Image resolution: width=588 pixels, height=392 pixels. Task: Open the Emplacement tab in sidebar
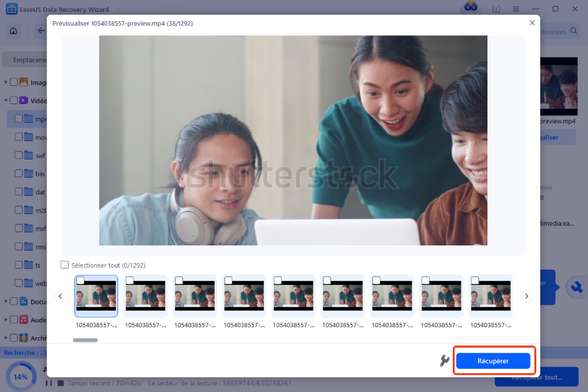[25, 59]
